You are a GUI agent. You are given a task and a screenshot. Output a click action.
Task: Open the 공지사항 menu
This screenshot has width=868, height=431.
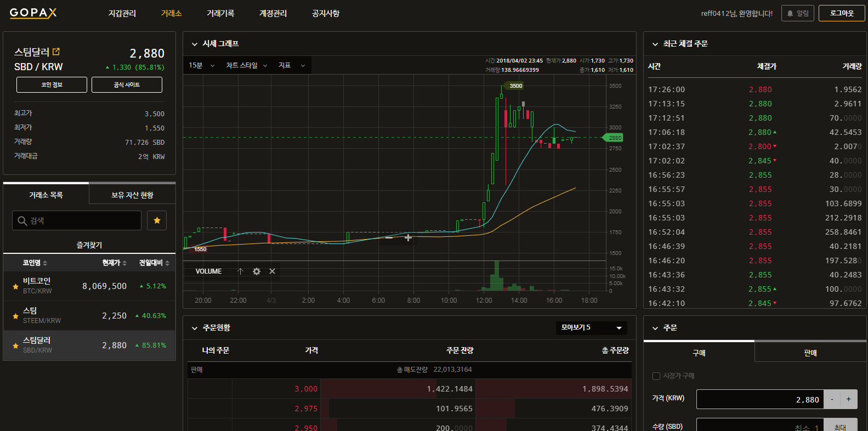(x=326, y=13)
